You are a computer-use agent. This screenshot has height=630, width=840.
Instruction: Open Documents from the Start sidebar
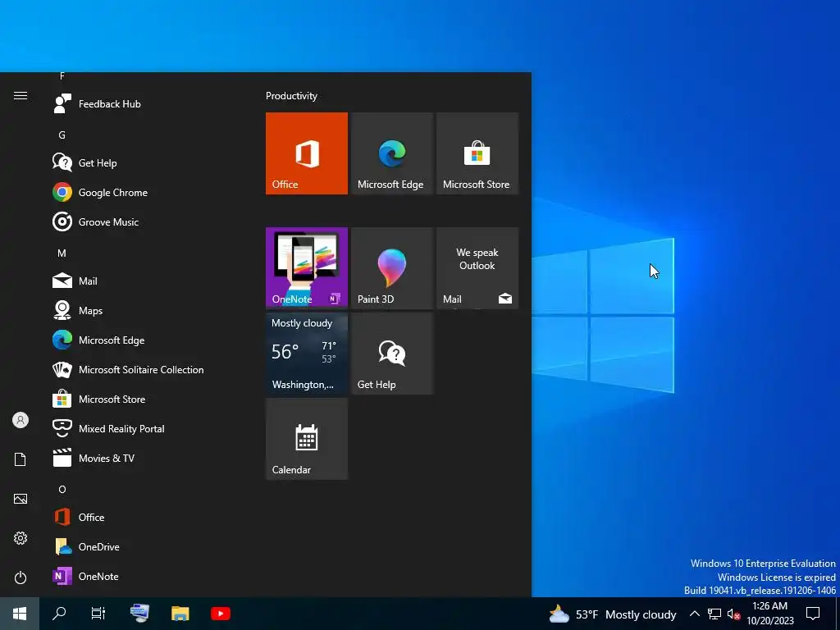pyautogui.click(x=21, y=459)
